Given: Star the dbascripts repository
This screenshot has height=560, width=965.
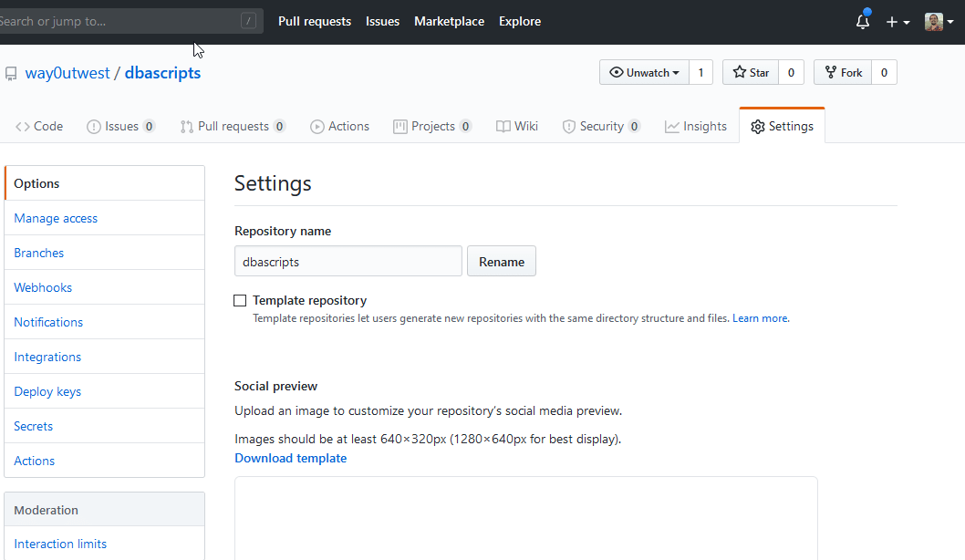Looking at the screenshot, I should click(x=751, y=73).
